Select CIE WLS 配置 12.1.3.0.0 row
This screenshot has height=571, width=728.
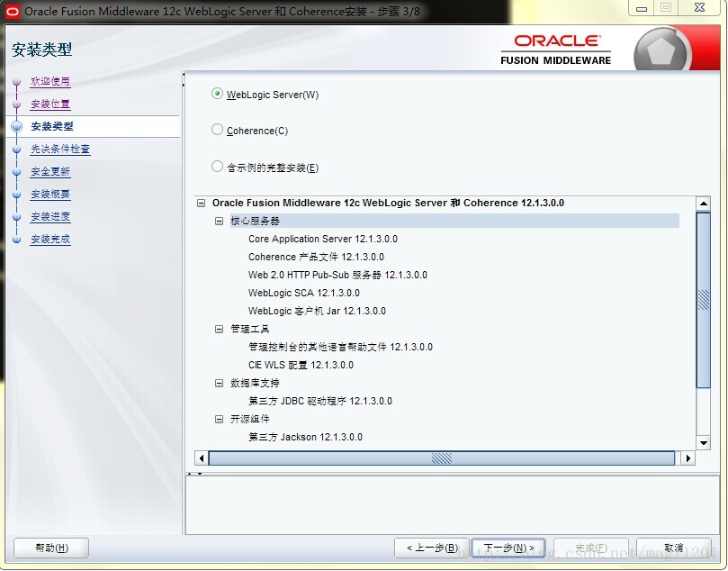click(301, 365)
